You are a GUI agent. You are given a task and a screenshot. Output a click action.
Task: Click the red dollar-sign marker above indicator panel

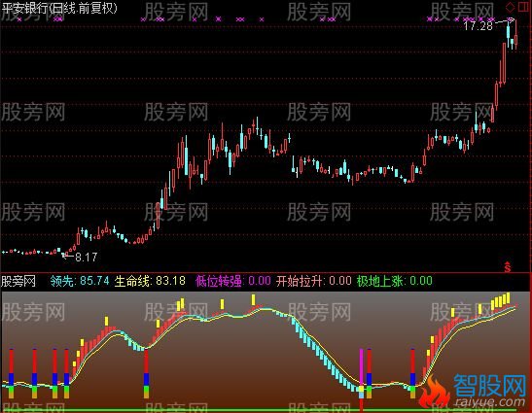point(508,267)
